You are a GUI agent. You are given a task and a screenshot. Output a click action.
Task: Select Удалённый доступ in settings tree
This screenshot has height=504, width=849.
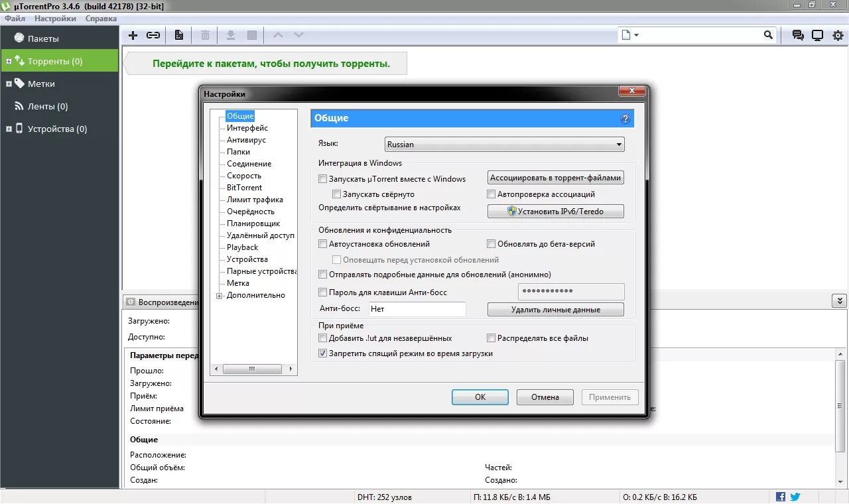[x=261, y=235]
